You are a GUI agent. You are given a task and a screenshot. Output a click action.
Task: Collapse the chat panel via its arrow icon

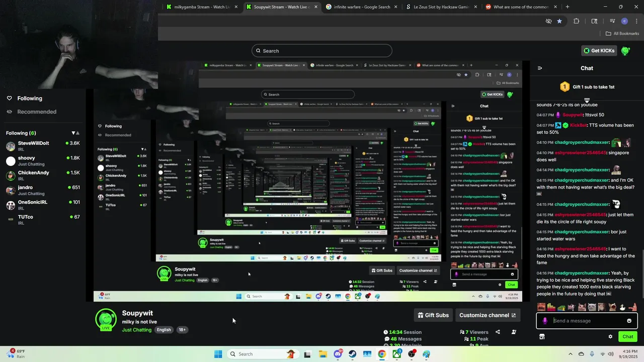pyautogui.click(x=540, y=68)
